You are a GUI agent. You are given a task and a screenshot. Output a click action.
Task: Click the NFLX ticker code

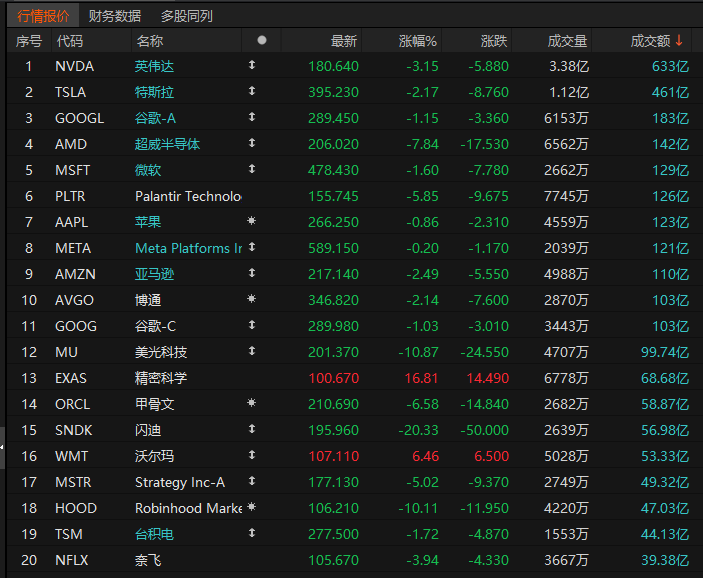(x=72, y=561)
